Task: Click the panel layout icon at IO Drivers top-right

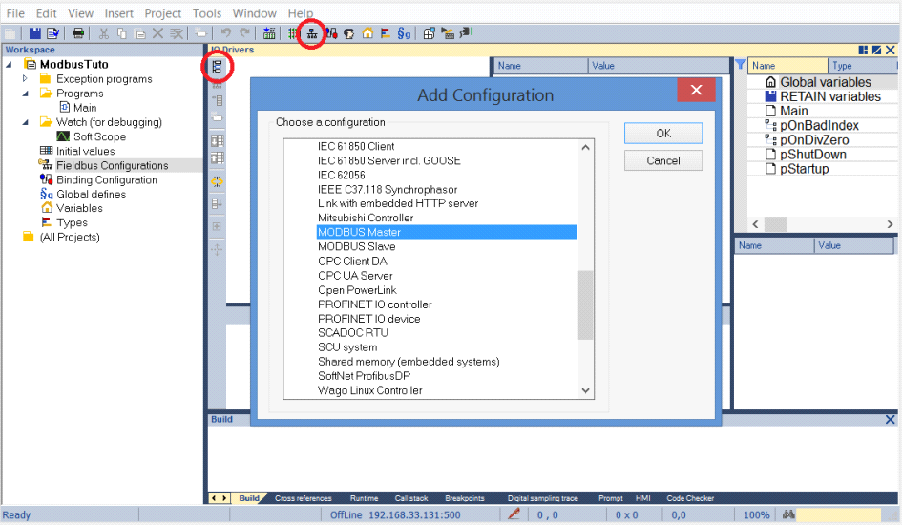Action: pyautogui.click(x=863, y=50)
